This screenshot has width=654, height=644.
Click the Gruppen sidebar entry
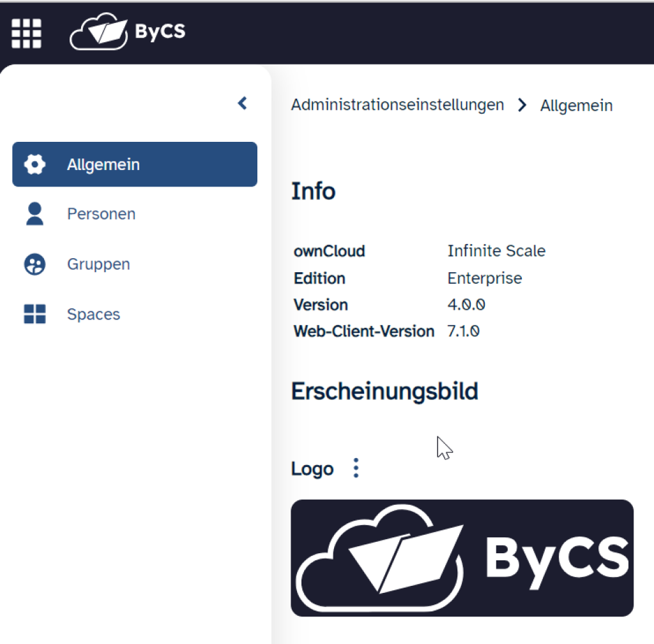pos(98,263)
